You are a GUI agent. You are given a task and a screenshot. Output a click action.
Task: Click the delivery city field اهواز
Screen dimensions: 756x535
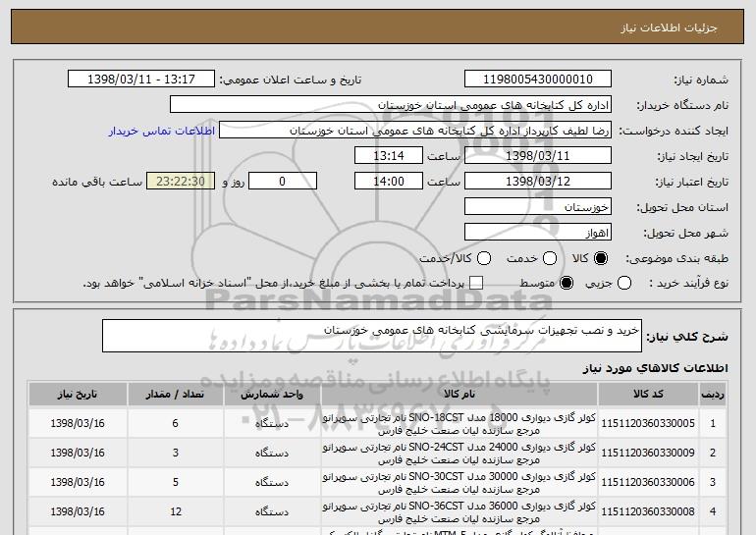[538, 233]
